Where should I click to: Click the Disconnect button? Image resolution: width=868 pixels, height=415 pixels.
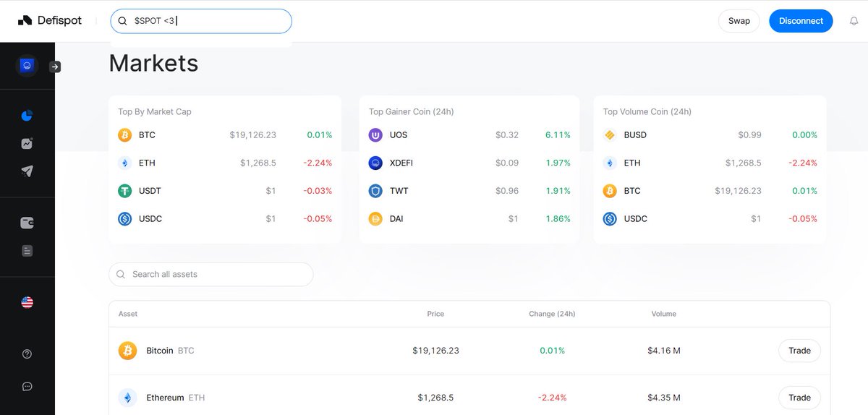pyautogui.click(x=801, y=21)
